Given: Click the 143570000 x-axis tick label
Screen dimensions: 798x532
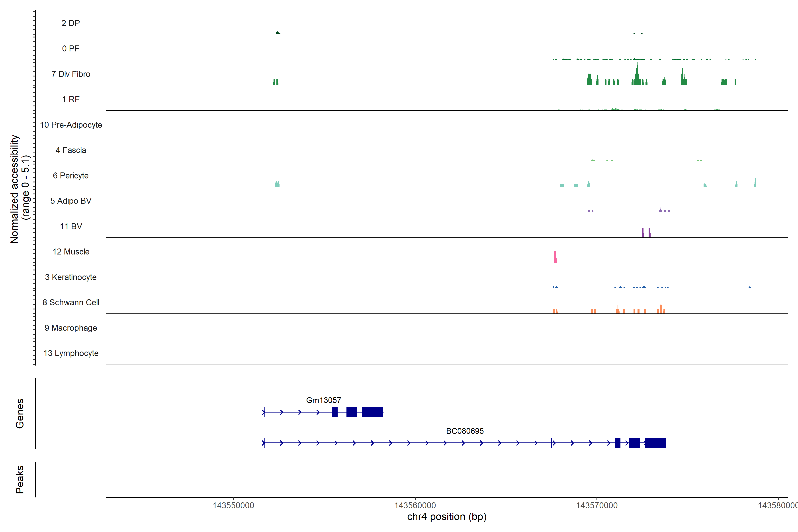Looking at the screenshot, I should [x=597, y=505].
